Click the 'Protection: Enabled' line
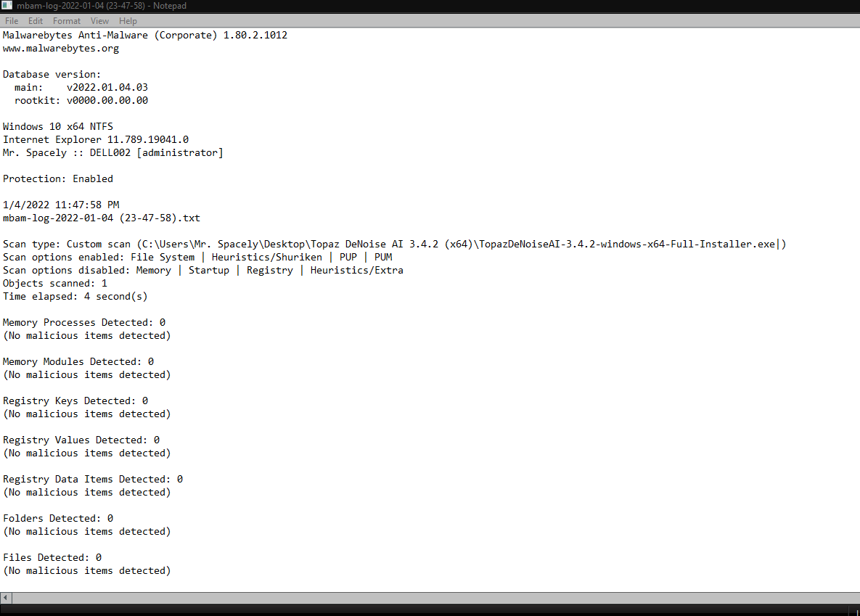This screenshot has height=616, width=860. [x=57, y=178]
